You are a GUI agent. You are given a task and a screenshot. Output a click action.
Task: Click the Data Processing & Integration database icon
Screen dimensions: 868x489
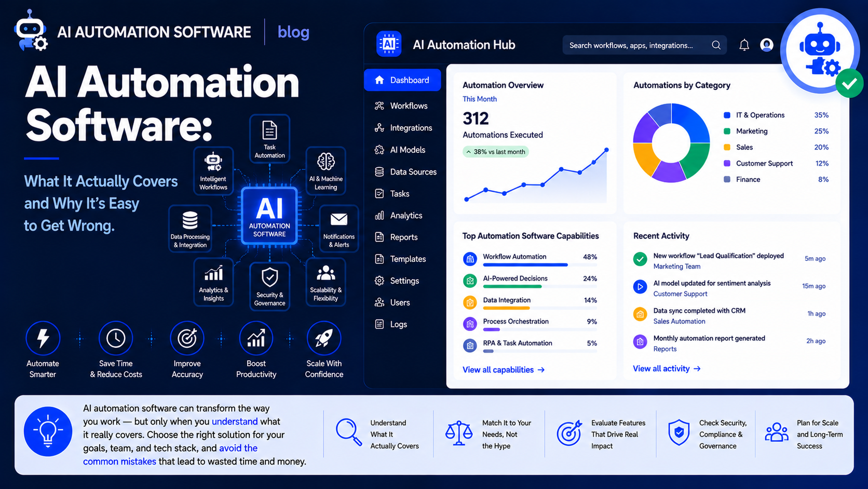(x=190, y=220)
